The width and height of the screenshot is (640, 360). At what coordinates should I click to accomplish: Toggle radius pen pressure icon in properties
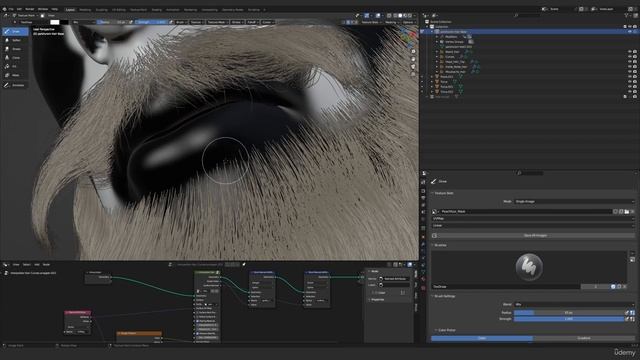[x=627, y=313]
